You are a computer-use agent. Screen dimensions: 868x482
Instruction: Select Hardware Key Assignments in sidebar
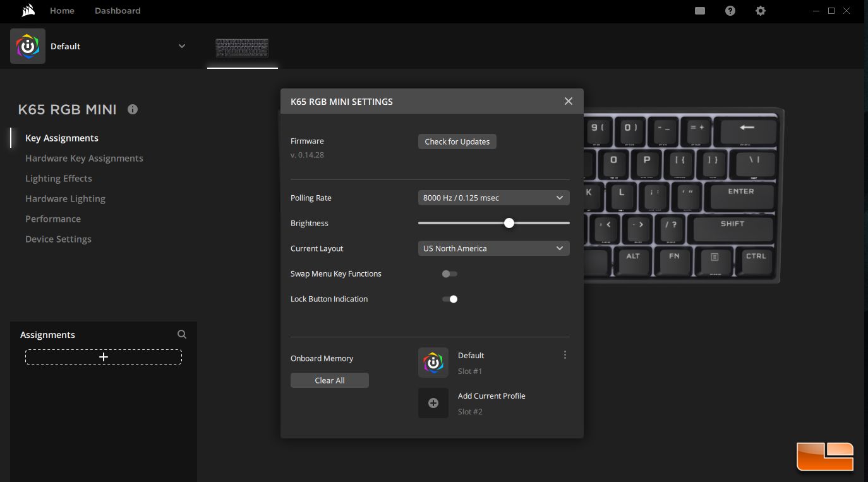(84, 158)
